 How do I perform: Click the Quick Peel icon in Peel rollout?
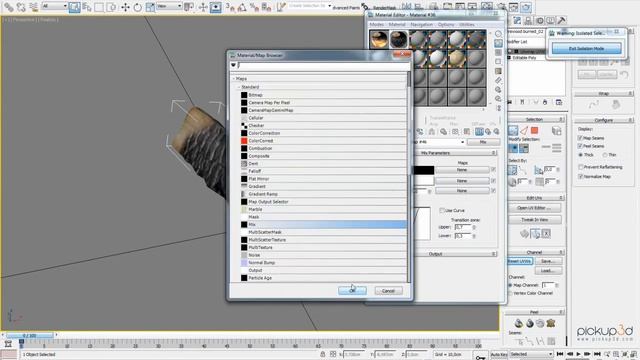(519, 323)
